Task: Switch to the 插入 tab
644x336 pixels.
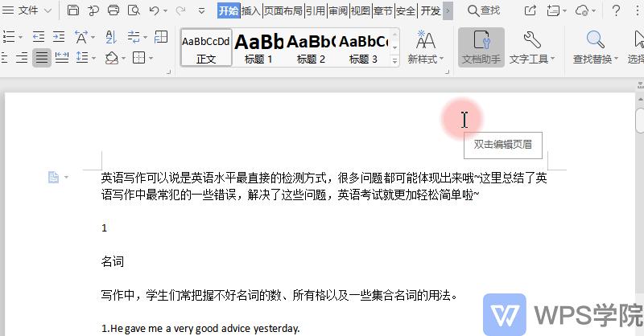Action: pos(251,10)
